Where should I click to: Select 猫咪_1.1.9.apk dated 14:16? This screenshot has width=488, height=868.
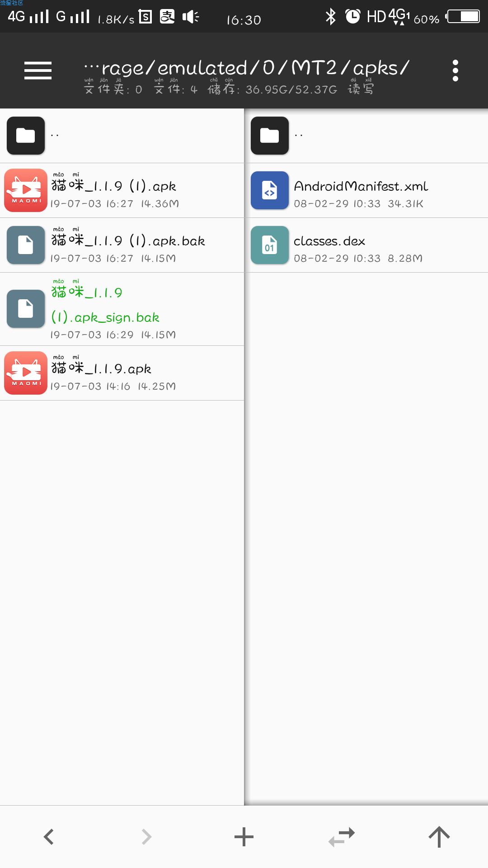click(x=122, y=373)
